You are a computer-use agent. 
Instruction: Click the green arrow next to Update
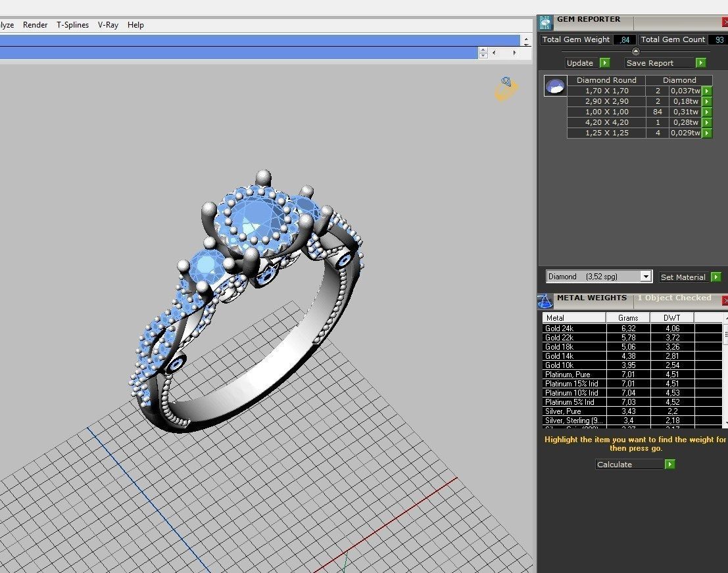604,62
